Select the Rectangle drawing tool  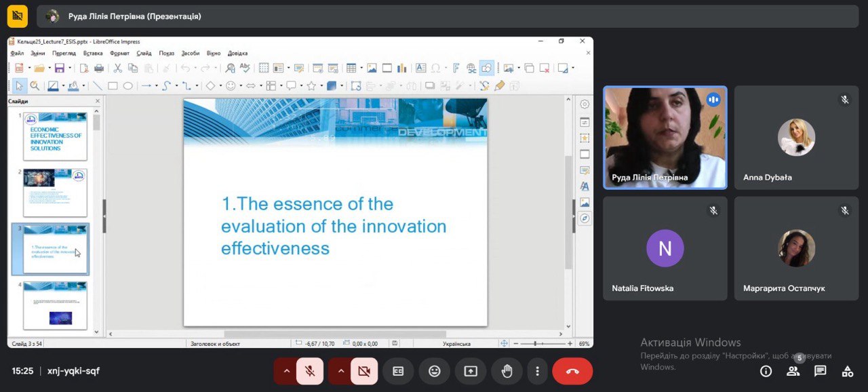[x=113, y=85]
